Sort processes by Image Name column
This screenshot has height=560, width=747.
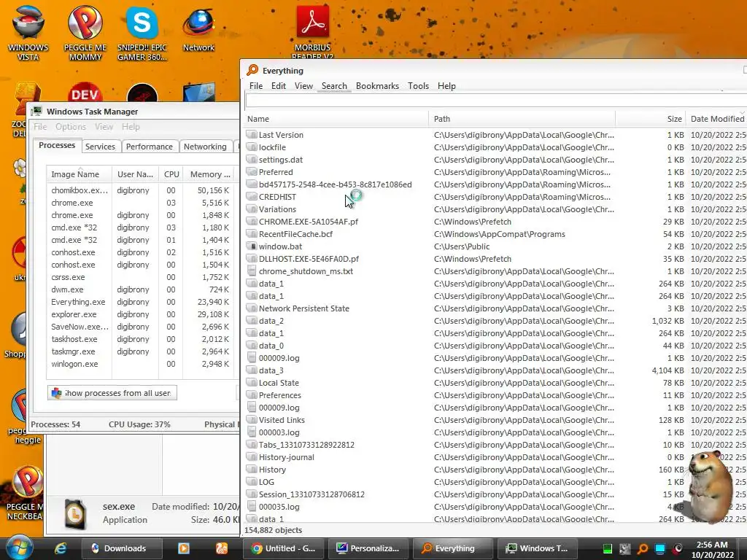coord(79,174)
